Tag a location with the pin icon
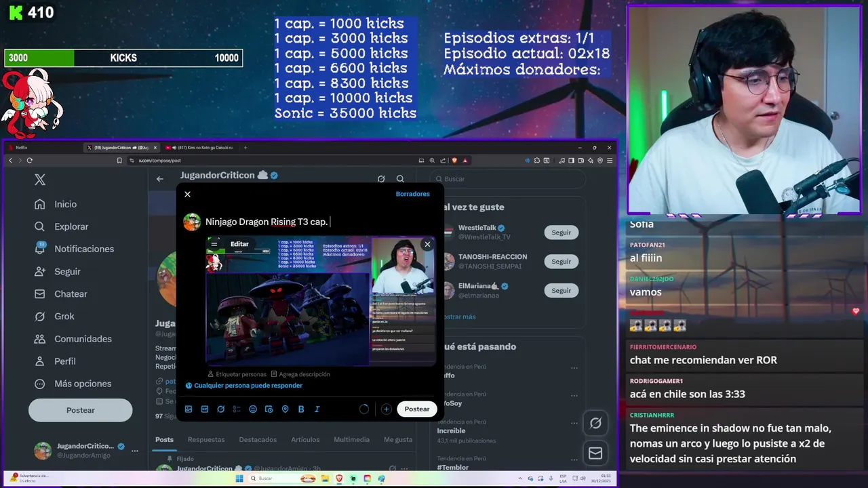This screenshot has height=488, width=868. point(285,409)
